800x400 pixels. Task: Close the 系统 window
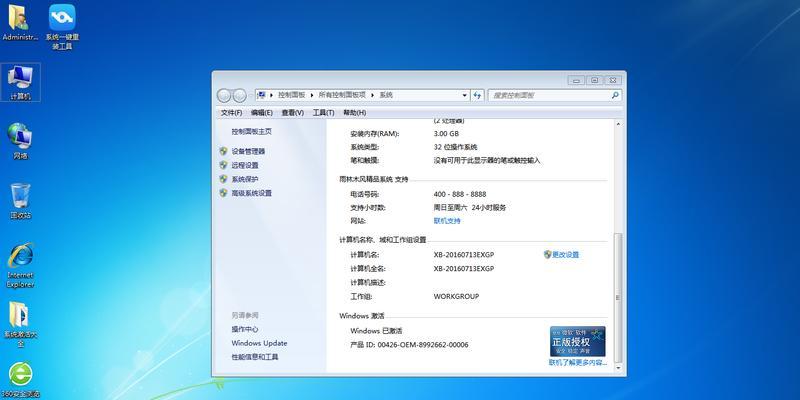point(613,80)
